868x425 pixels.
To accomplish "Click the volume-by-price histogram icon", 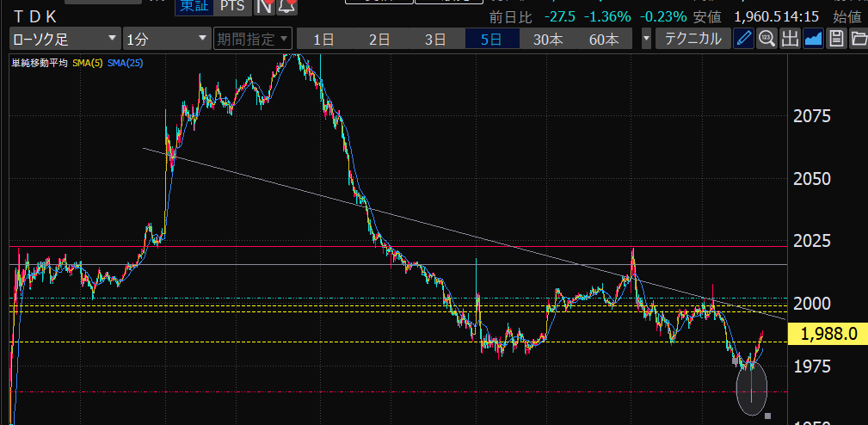I will pos(791,39).
